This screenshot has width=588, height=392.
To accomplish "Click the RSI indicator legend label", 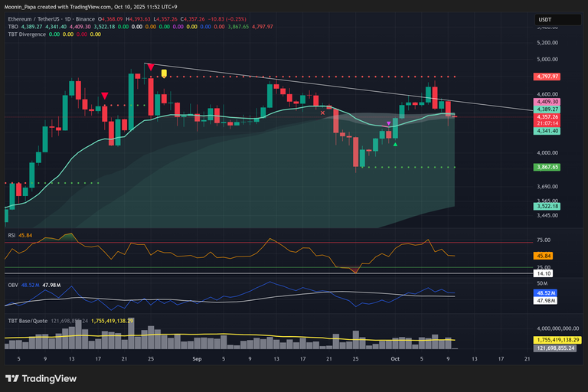I will (12, 235).
